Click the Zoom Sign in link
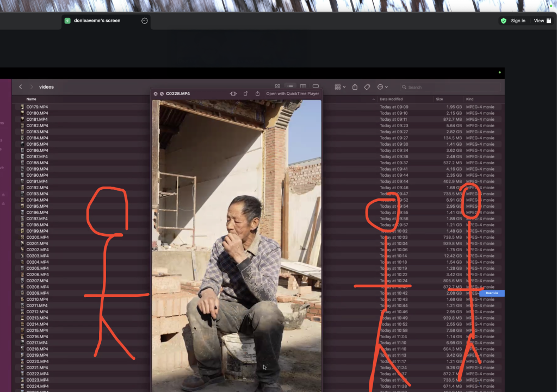 coord(518,21)
